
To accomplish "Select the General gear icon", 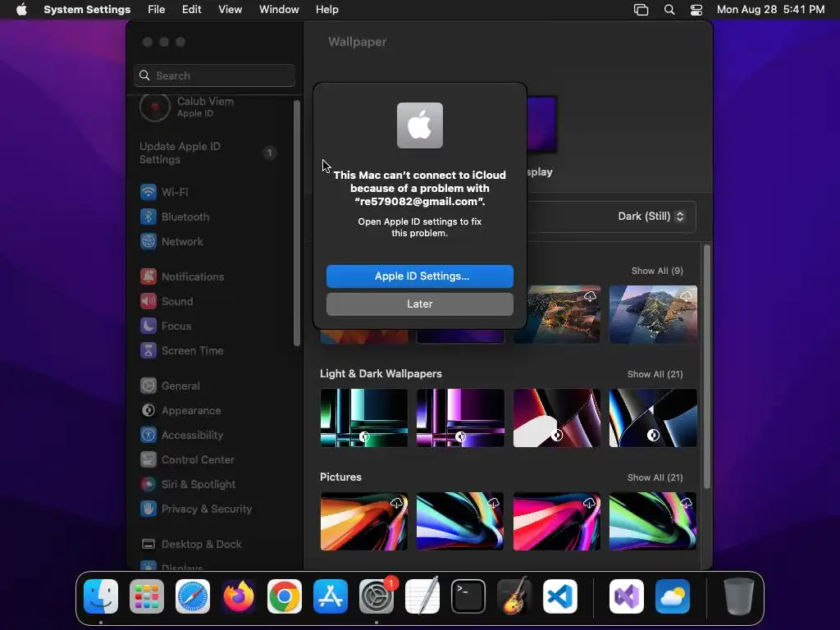I will pos(148,386).
